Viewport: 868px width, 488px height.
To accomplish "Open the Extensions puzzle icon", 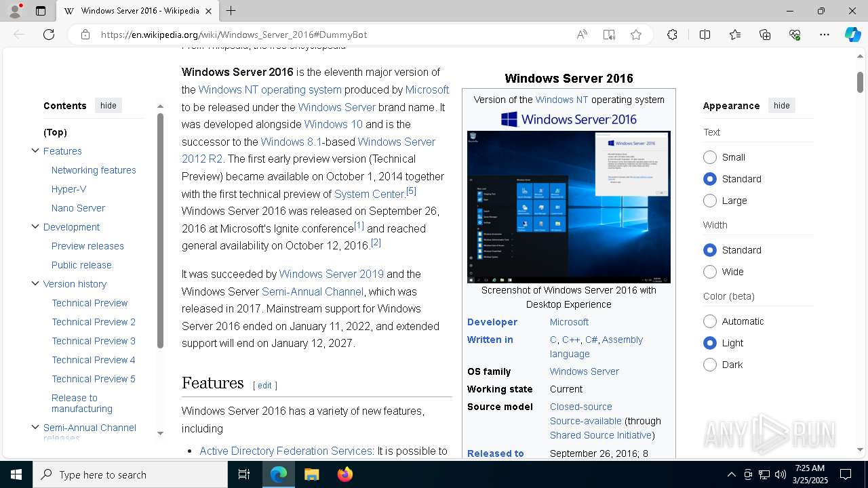I will pyautogui.click(x=672, y=35).
